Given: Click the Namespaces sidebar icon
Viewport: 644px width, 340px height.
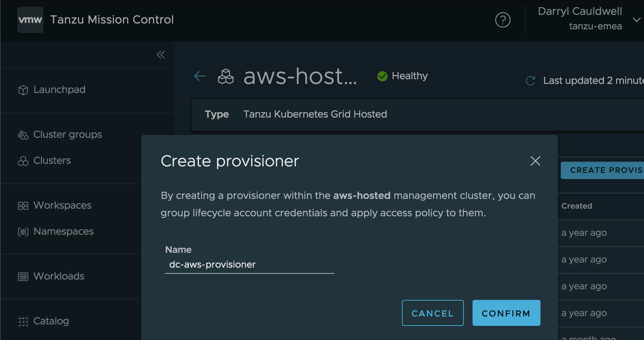Looking at the screenshot, I should pyautogui.click(x=23, y=232).
